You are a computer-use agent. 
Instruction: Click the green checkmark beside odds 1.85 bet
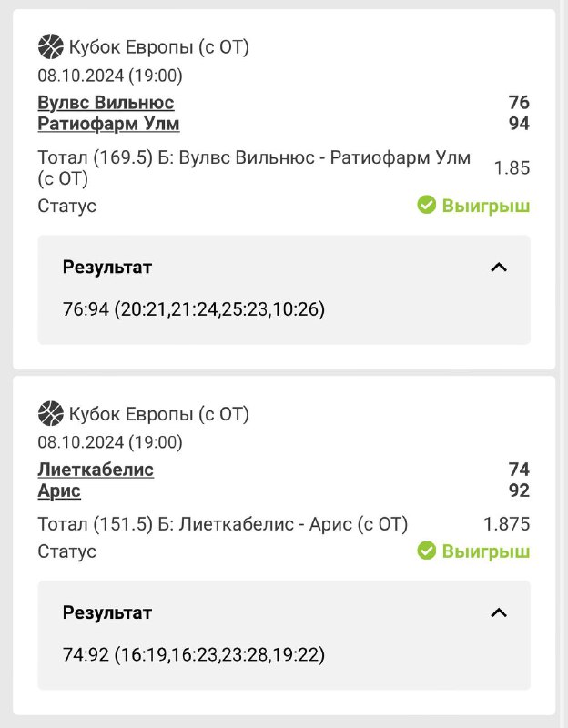pos(427,206)
